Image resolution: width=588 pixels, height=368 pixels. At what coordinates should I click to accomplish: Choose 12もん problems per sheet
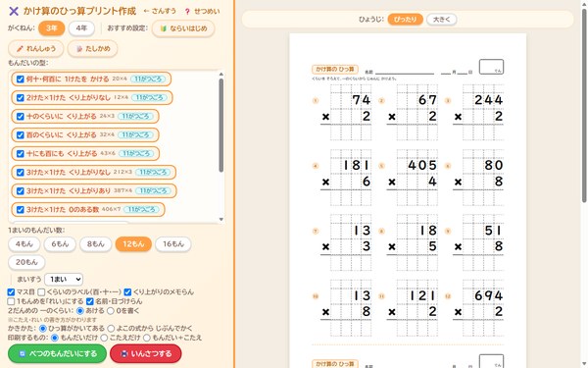[133, 244]
